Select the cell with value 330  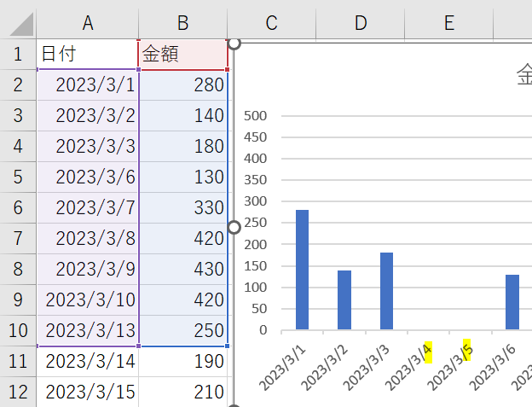pyautogui.click(x=182, y=207)
